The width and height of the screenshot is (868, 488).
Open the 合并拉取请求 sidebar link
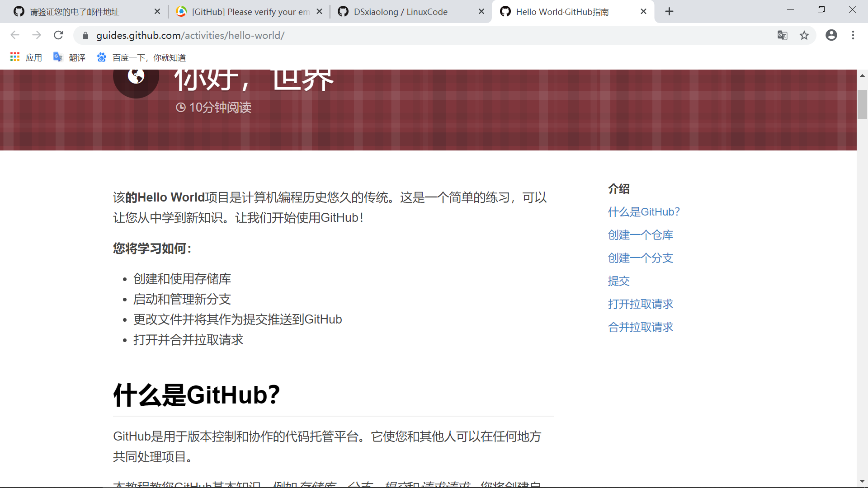pos(640,327)
